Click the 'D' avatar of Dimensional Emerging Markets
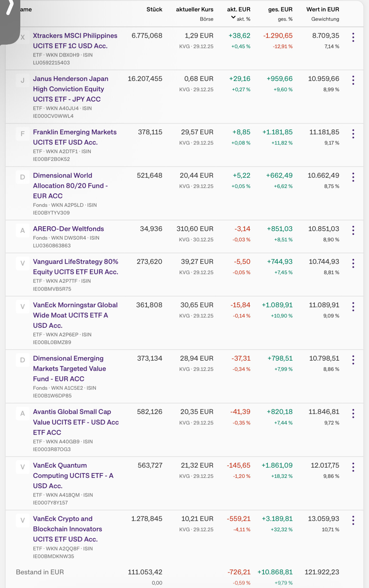This screenshot has width=369, height=588. pos(23,360)
